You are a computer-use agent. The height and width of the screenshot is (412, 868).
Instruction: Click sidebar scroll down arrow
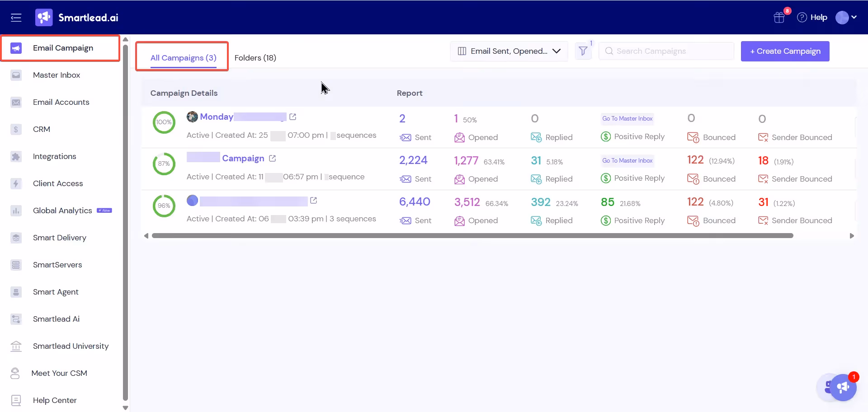pyautogui.click(x=125, y=407)
